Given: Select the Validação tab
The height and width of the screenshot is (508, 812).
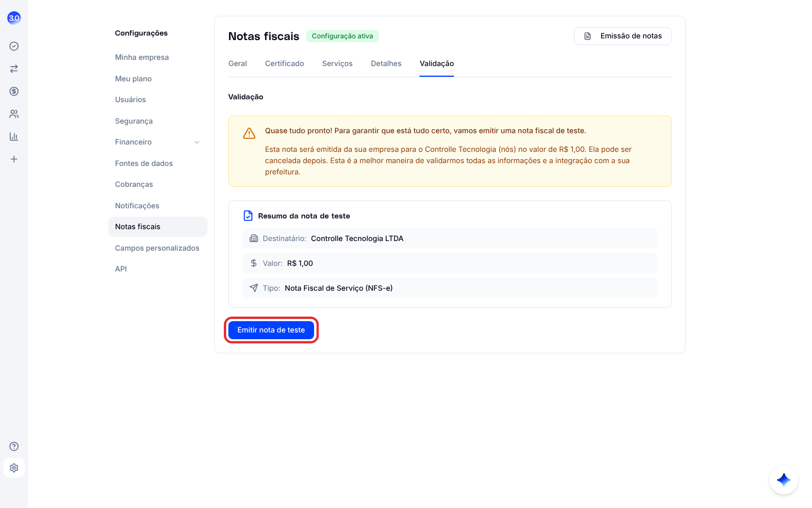Looking at the screenshot, I should point(437,64).
